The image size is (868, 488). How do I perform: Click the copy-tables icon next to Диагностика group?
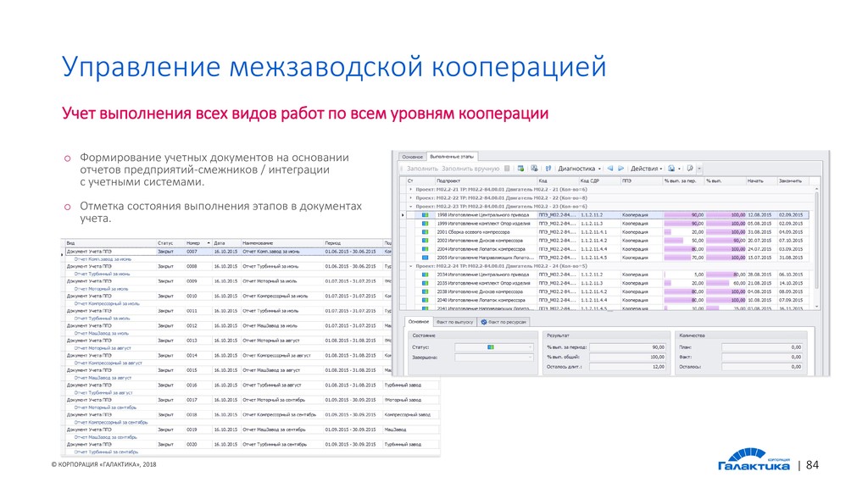tap(534, 169)
